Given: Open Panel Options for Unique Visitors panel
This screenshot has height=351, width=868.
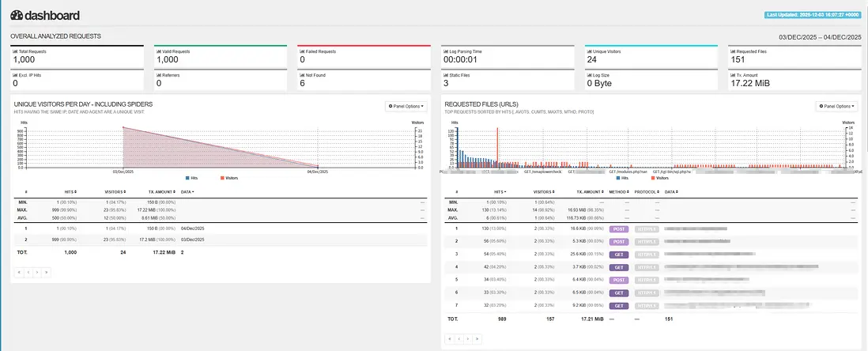Looking at the screenshot, I should [406, 106].
